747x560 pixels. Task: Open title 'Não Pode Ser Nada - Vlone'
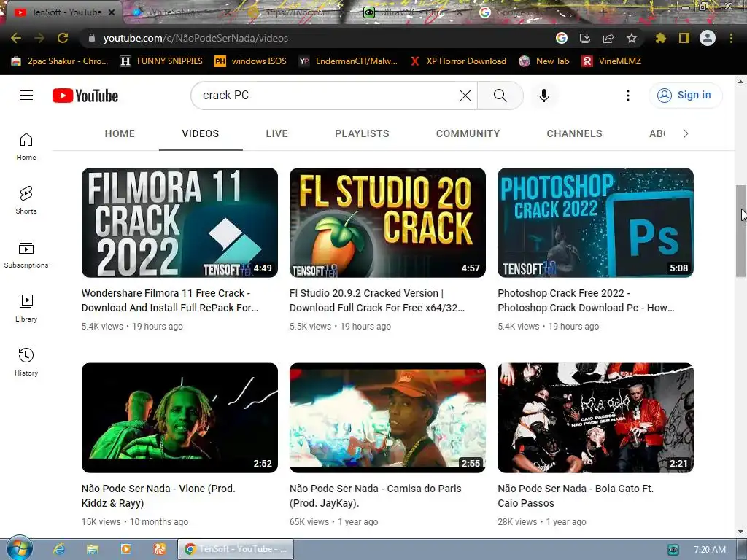158,496
